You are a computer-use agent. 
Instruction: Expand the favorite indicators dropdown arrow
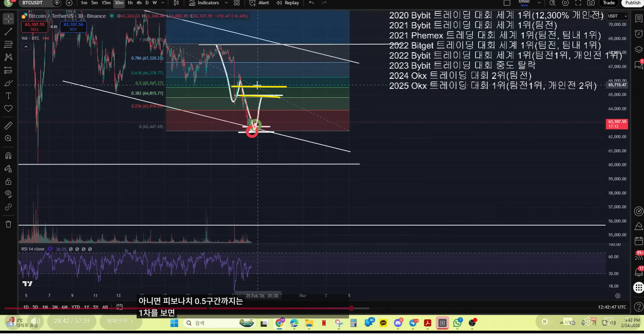pos(226,3)
